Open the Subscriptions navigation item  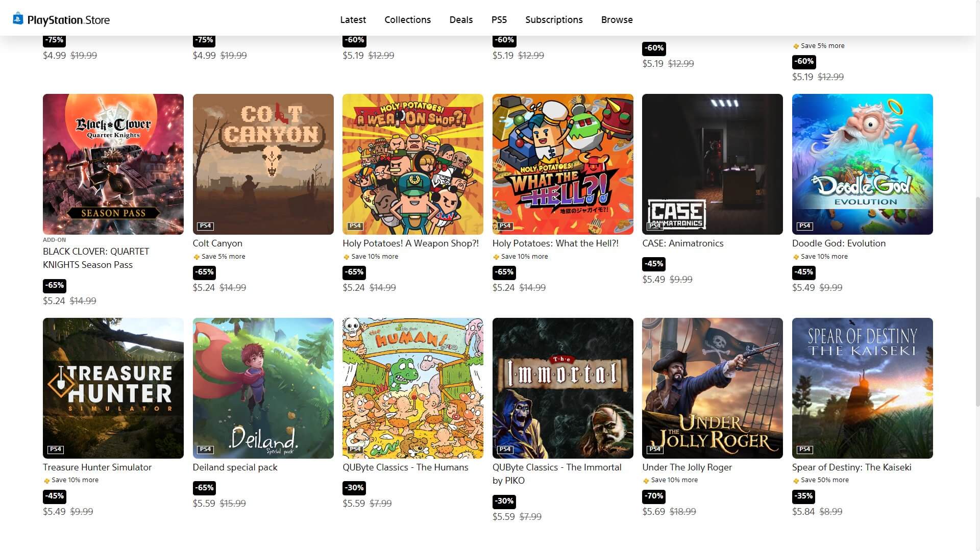554,20
